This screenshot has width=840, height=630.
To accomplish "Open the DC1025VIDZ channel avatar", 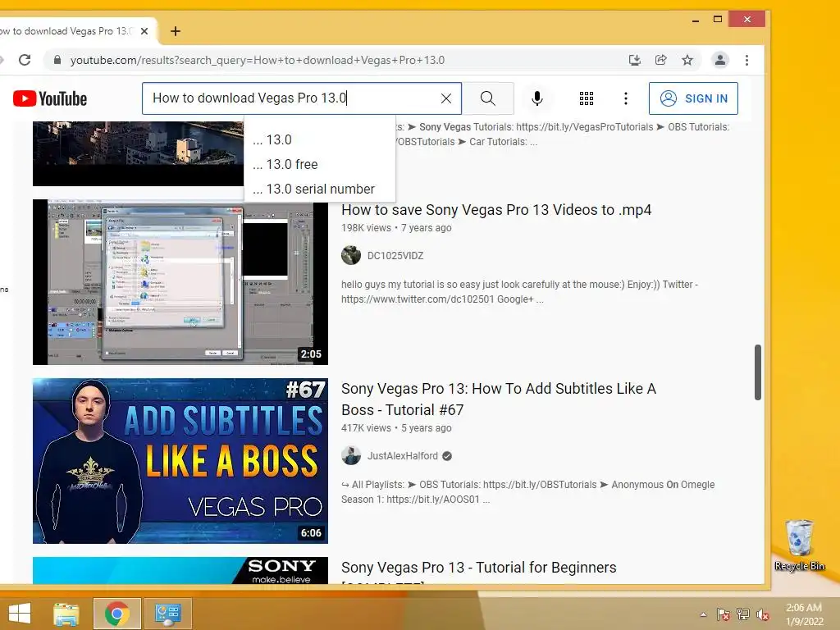I will click(x=351, y=256).
